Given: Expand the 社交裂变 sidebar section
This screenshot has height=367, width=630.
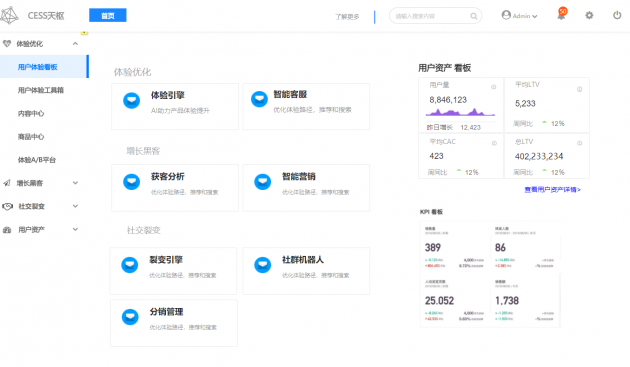Looking at the screenshot, I should coord(75,206).
